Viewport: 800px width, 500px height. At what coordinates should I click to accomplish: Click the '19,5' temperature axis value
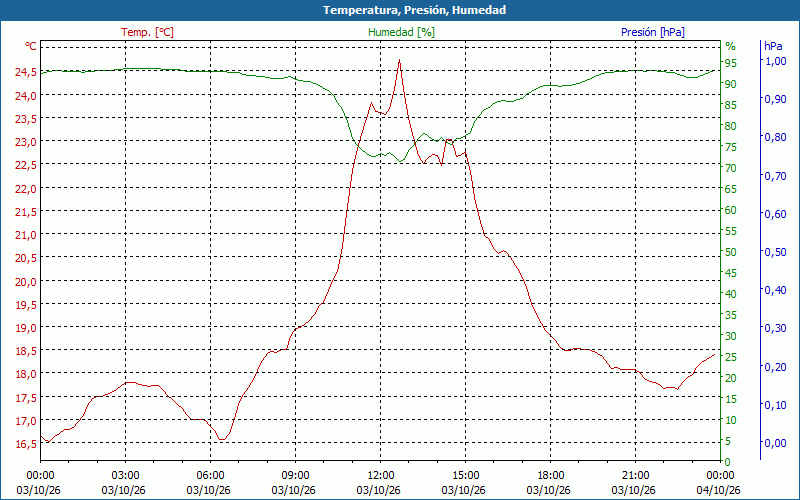point(26,305)
